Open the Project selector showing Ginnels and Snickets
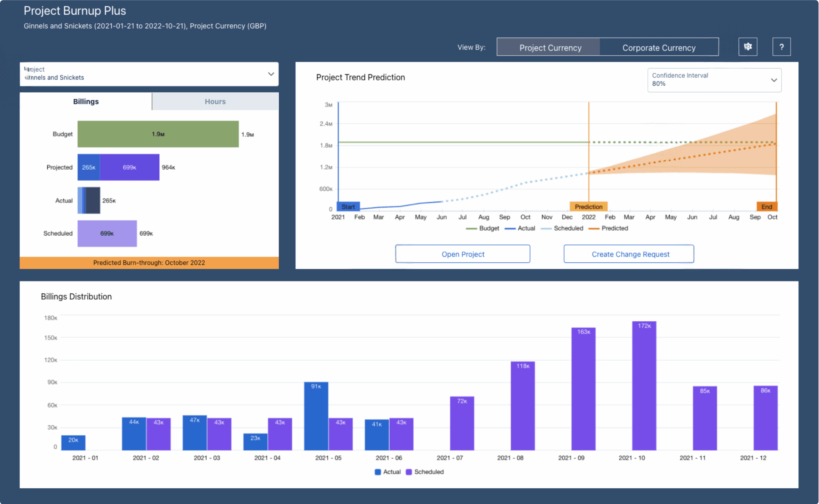819x504 pixels. tap(149, 74)
